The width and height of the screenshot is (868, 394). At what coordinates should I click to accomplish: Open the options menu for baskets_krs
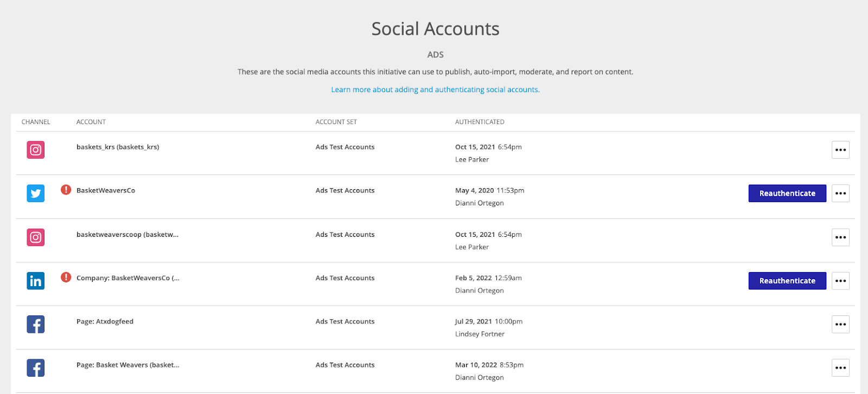tap(840, 150)
